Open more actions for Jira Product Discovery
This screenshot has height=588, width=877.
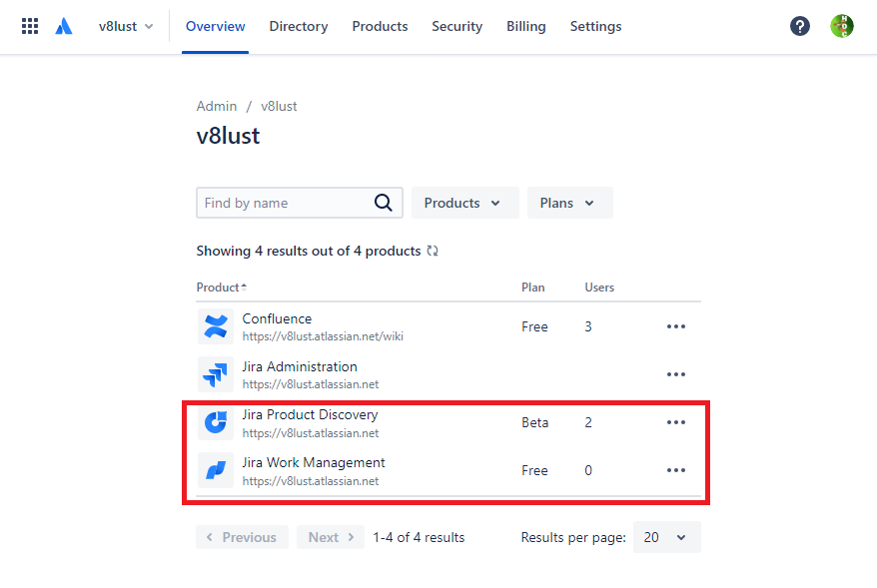(x=675, y=422)
